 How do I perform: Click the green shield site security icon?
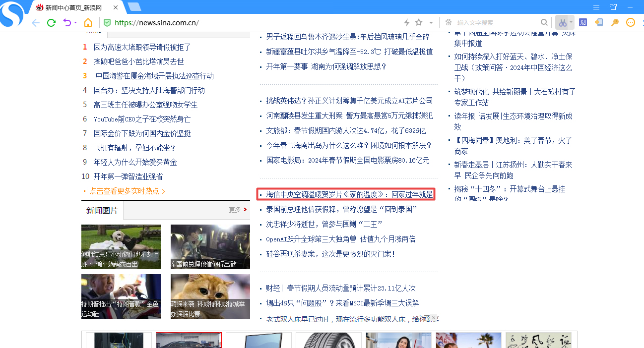pos(107,23)
